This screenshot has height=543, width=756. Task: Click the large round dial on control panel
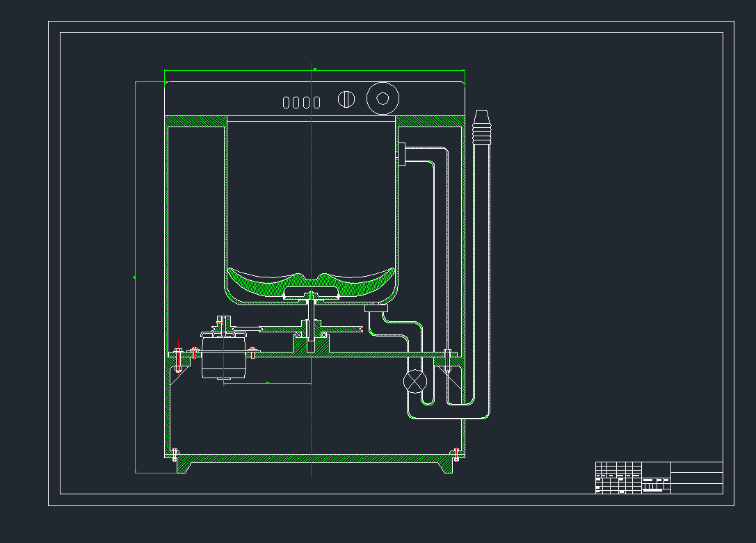[x=382, y=98]
